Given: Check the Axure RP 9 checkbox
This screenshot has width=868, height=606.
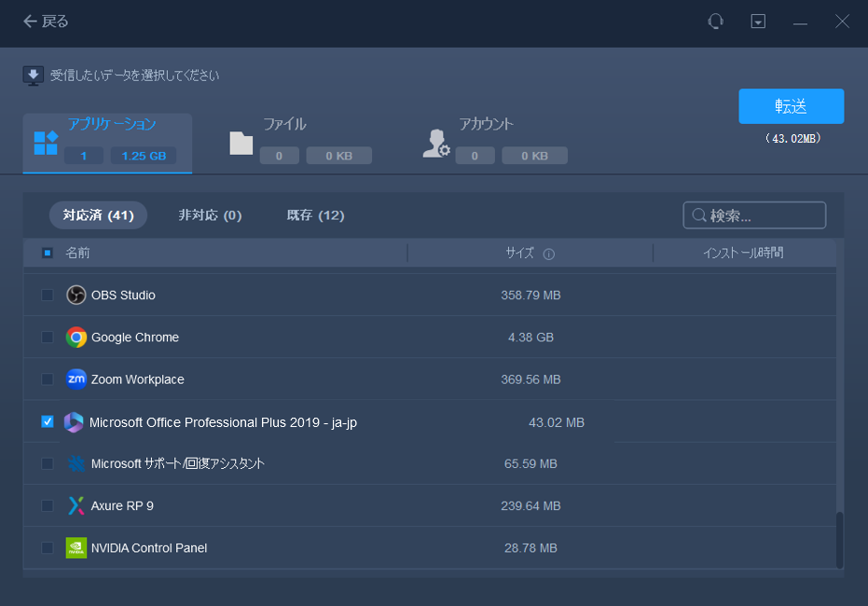Looking at the screenshot, I should pyautogui.click(x=48, y=506).
